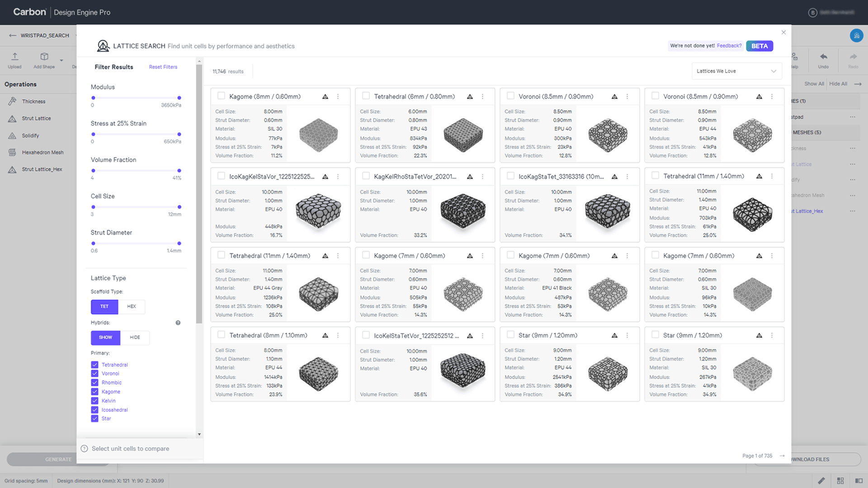Select HEX scaffold type
This screenshot has height=488, width=868.
[132, 306]
